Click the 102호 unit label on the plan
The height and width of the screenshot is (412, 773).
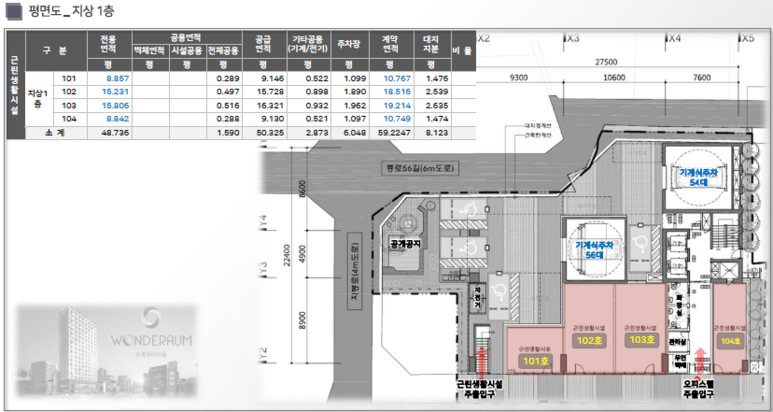(x=589, y=340)
